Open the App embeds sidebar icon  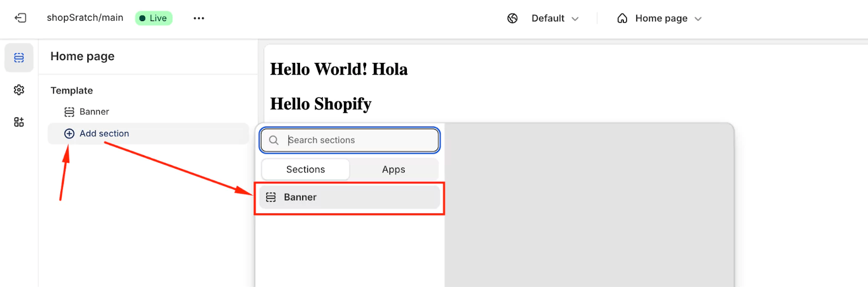coord(19,122)
